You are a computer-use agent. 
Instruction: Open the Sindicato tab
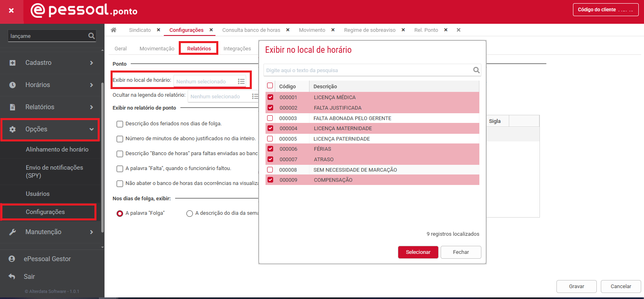tap(140, 30)
